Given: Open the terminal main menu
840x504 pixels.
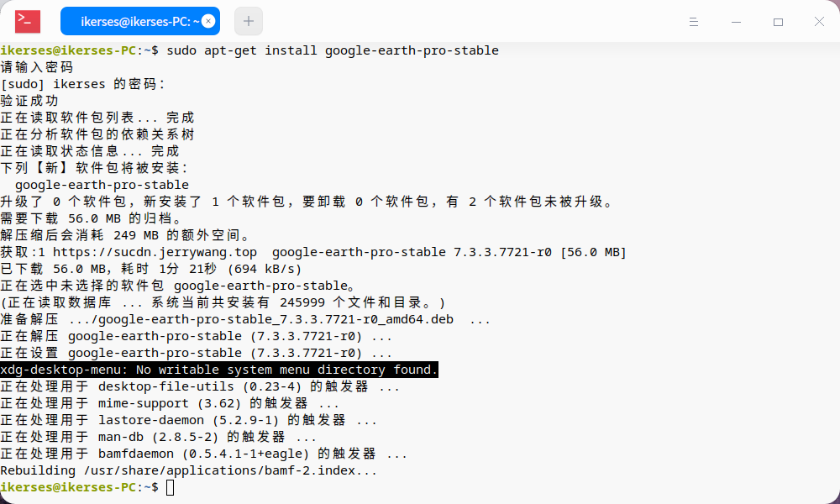Looking at the screenshot, I should [x=693, y=22].
